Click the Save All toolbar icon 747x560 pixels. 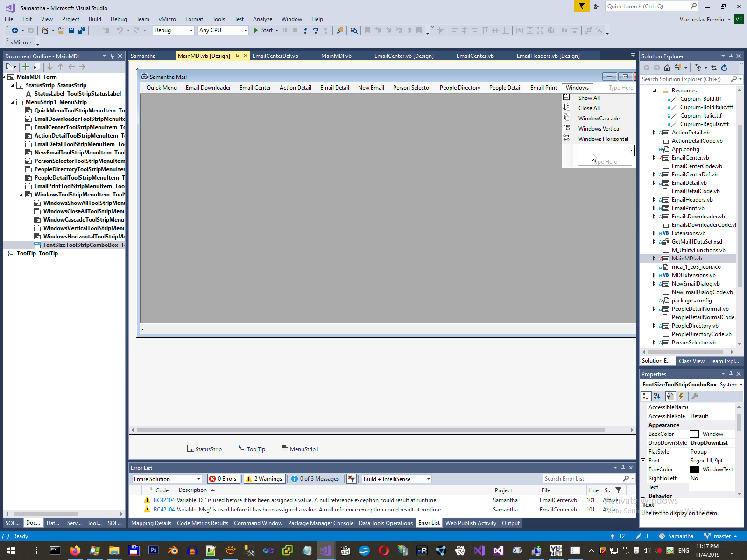click(x=82, y=30)
